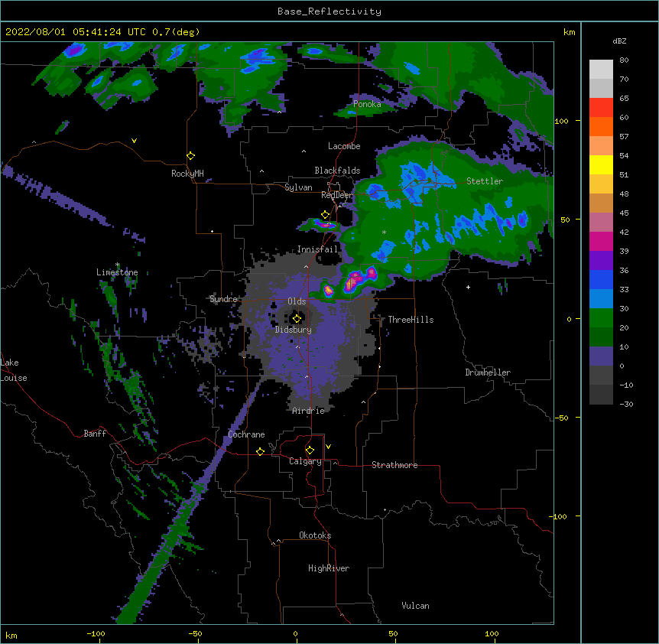Select the Lake Louise label
659x644 pixels.
[x=14, y=370]
